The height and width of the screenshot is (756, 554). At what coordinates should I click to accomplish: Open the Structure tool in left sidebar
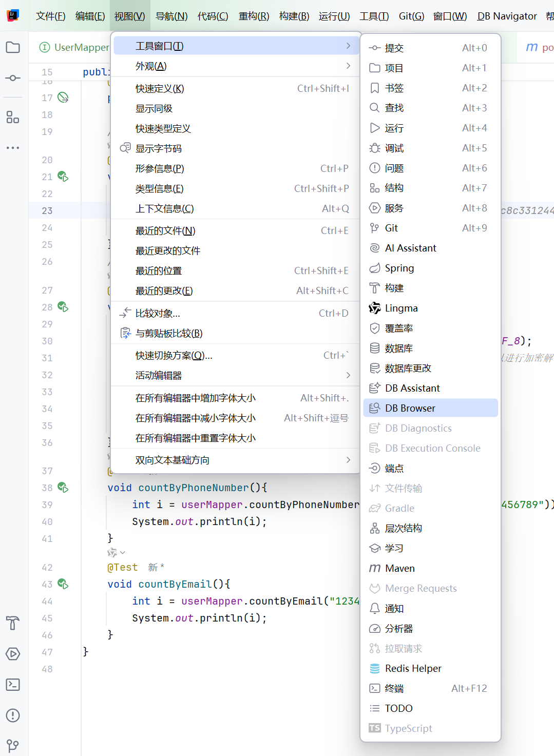point(13,117)
